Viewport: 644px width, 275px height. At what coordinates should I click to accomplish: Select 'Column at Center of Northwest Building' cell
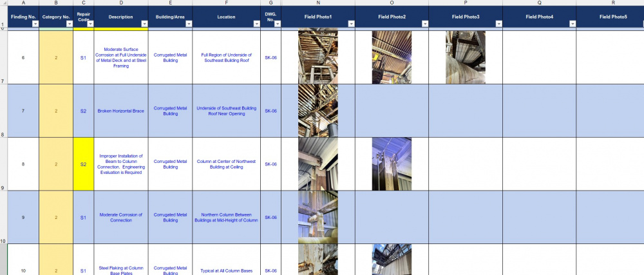226,164
